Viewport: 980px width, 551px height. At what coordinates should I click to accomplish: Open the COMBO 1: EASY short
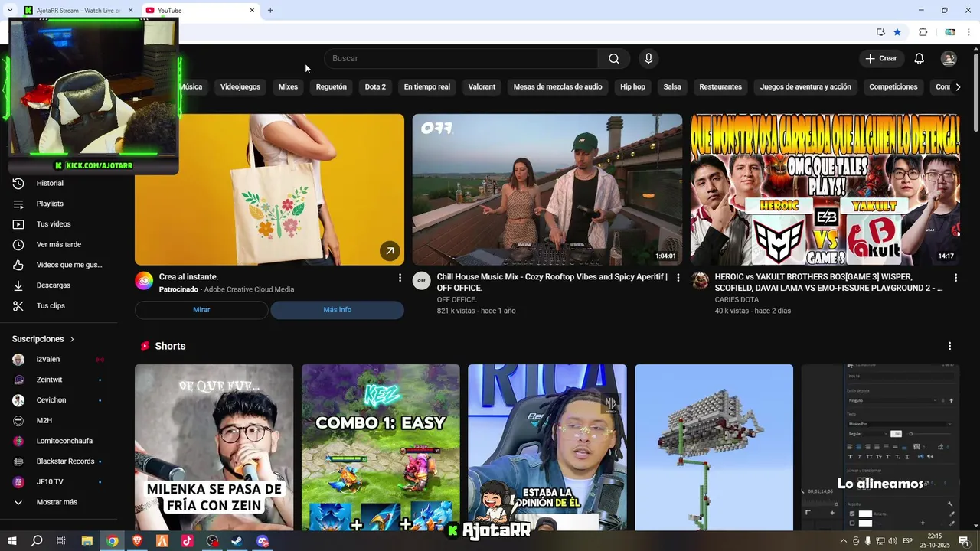pos(381,448)
